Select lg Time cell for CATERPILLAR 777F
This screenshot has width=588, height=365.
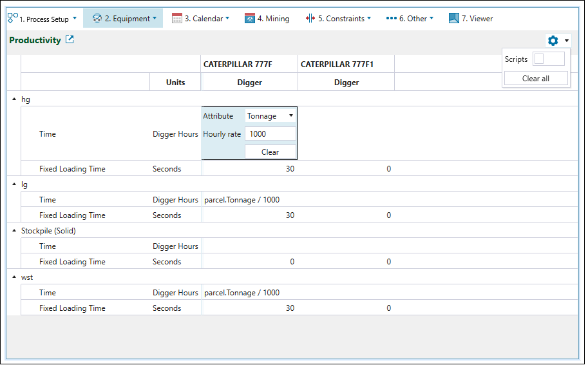[249, 200]
